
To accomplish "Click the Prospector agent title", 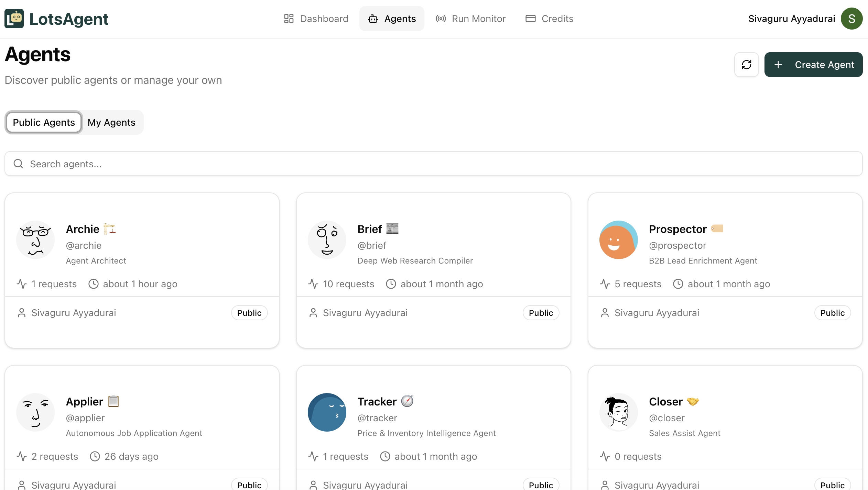I will 677,229.
